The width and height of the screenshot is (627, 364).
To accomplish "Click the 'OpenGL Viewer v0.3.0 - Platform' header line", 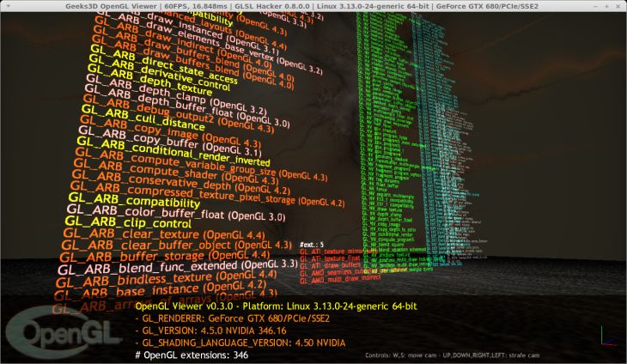I will click(276, 306).
